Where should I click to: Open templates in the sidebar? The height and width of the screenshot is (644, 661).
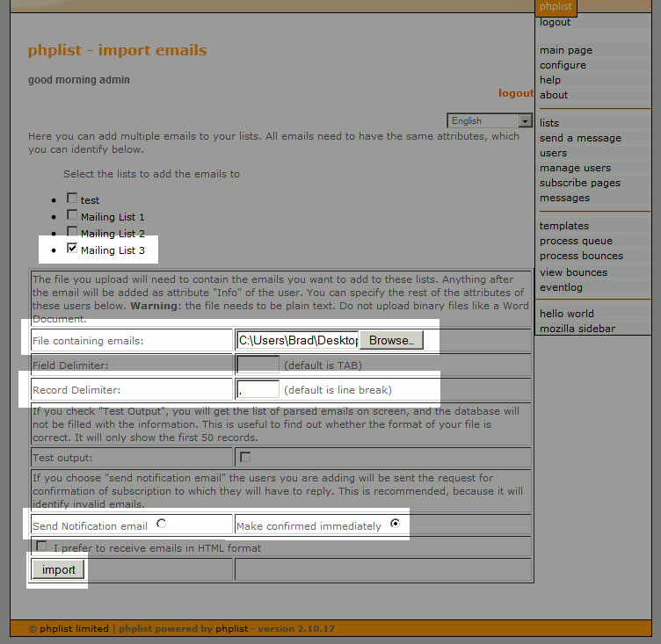(x=564, y=226)
